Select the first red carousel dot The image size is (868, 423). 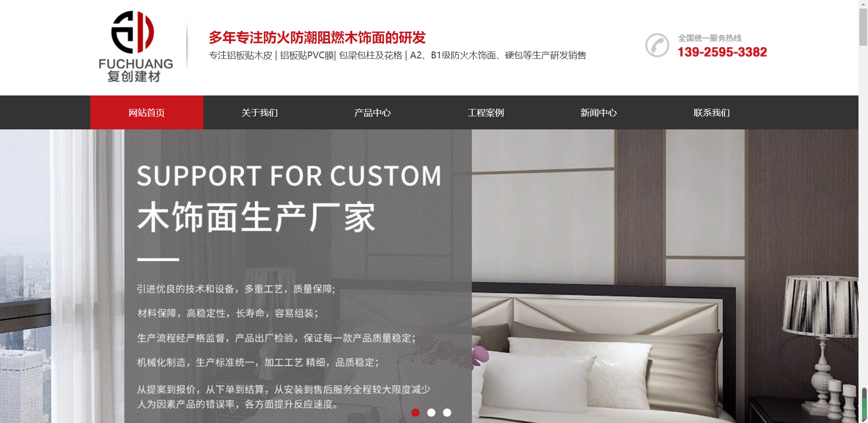tap(415, 413)
